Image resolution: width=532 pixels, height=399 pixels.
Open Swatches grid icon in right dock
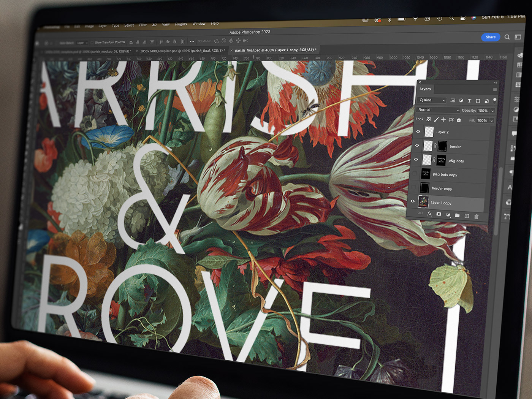pos(519,65)
